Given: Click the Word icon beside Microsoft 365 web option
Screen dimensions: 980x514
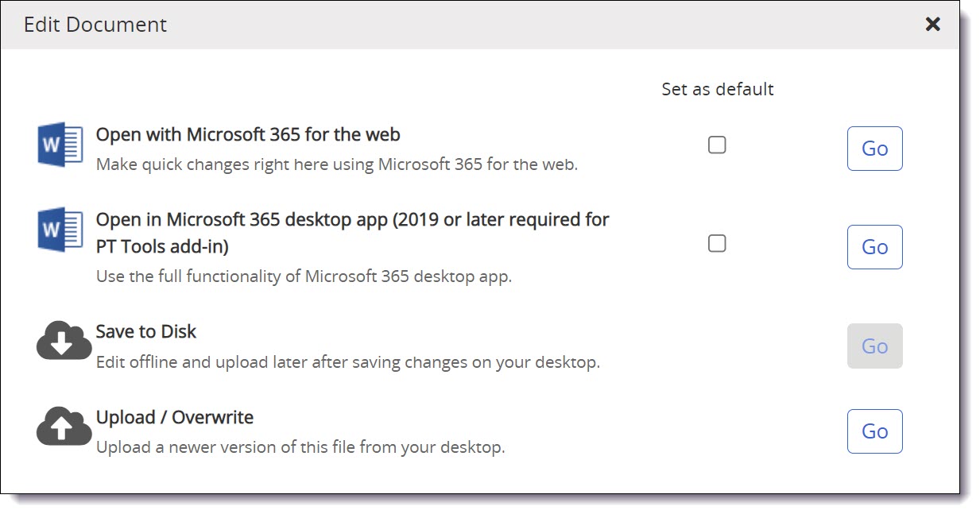Looking at the screenshot, I should [x=60, y=145].
